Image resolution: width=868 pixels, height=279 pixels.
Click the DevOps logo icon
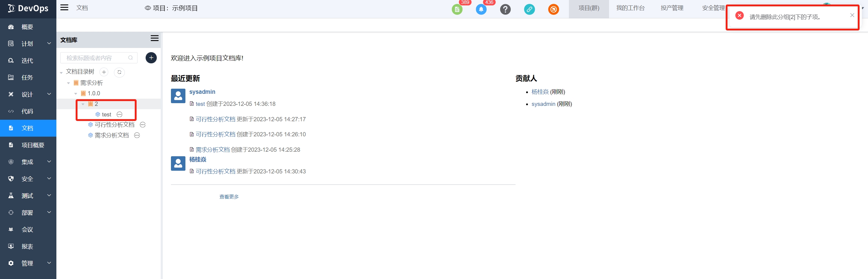(x=11, y=8)
